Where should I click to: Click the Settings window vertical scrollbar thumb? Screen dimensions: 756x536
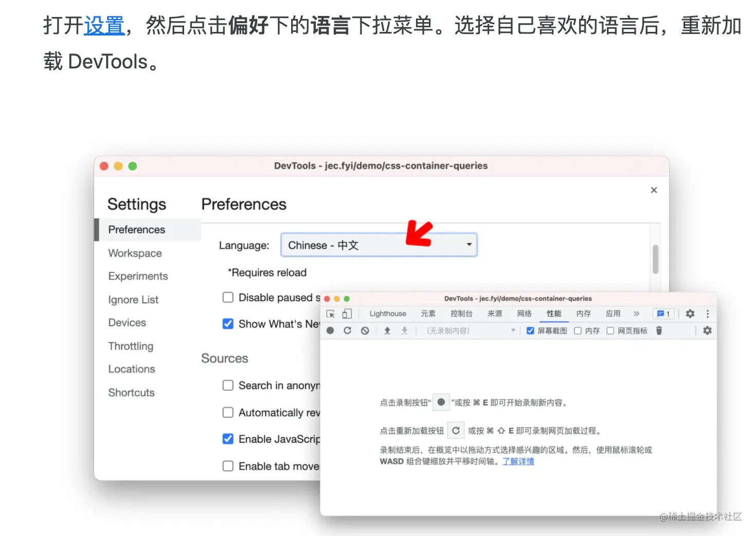pos(655,259)
